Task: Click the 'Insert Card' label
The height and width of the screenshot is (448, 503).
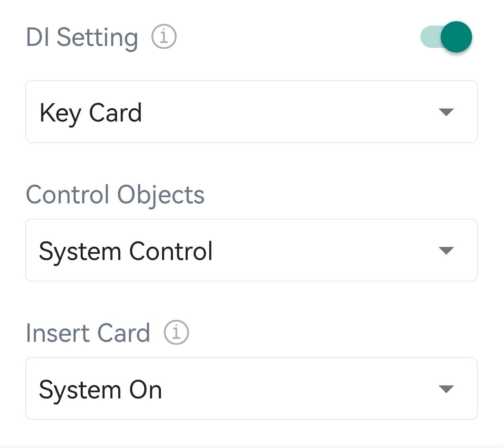Action: click(88, 333)
